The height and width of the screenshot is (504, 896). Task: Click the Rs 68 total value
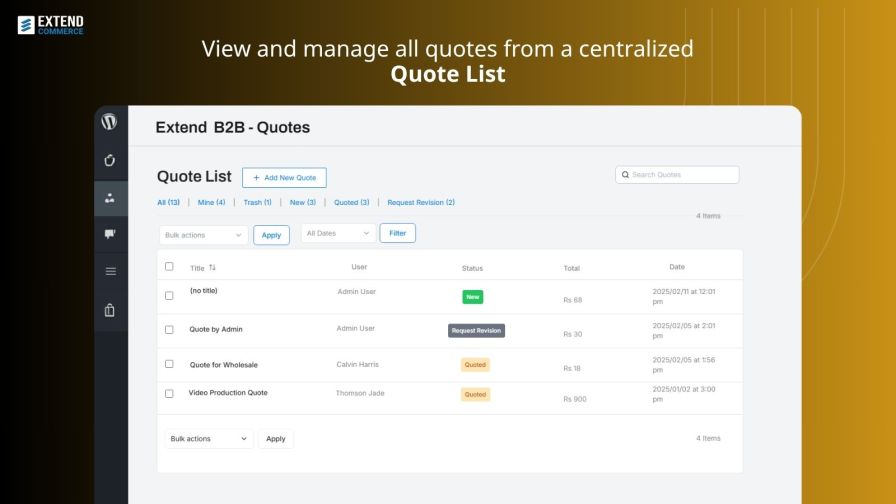coord(573,300)
